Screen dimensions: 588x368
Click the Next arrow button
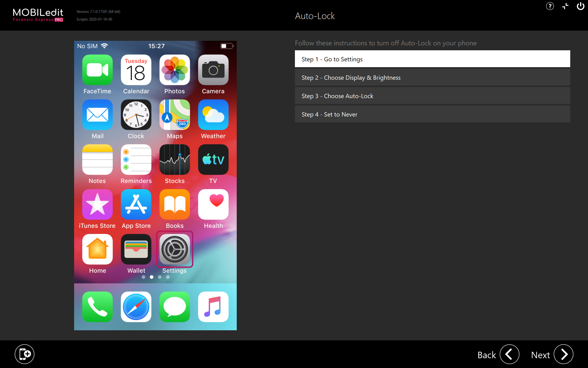point(563,354)
